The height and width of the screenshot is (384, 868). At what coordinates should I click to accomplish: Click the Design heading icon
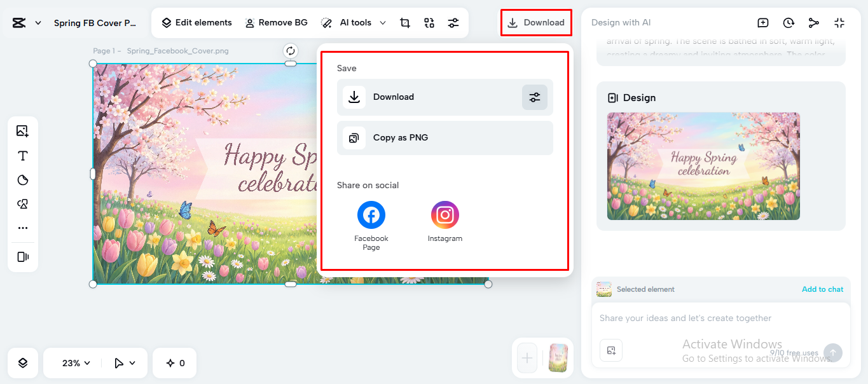point(613,98)
